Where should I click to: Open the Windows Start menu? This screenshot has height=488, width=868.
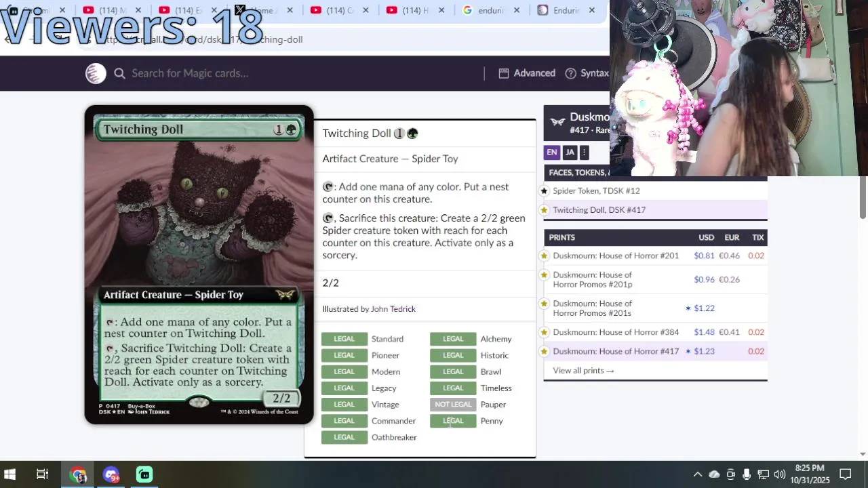point(10,474)
